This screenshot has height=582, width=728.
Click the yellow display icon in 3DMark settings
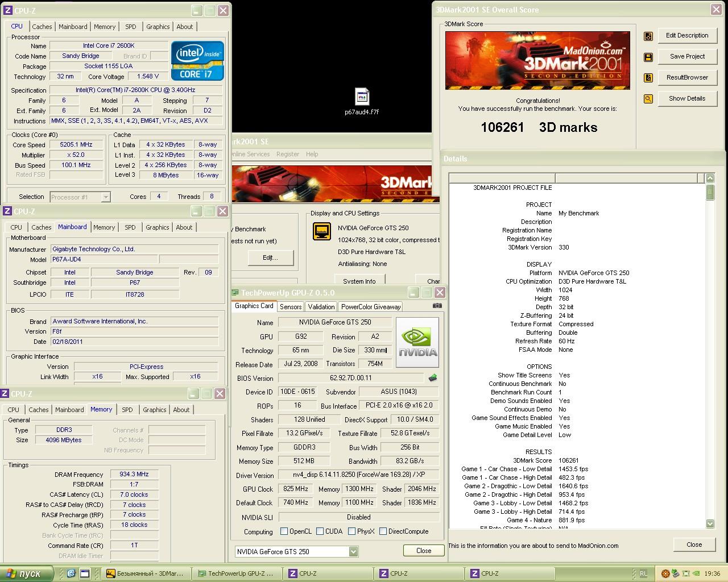[322, 231]
